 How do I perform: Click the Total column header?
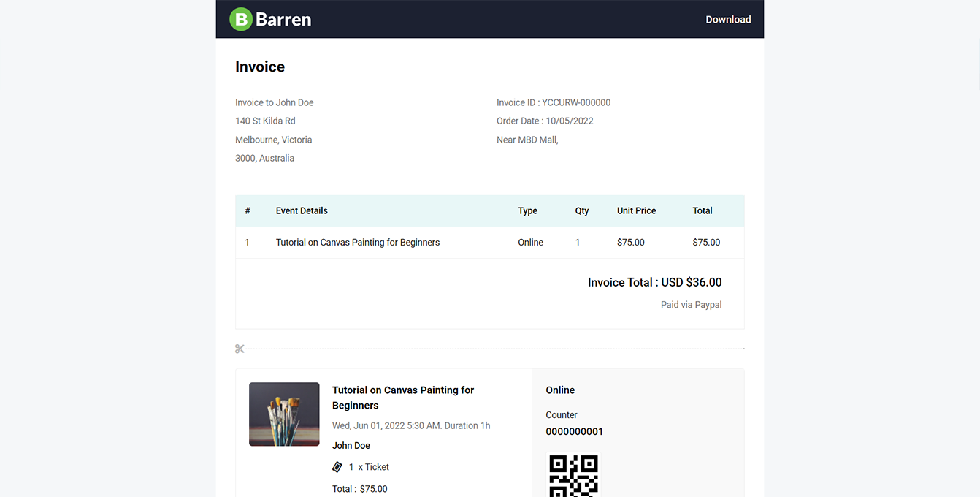click(x=702, y=210)
